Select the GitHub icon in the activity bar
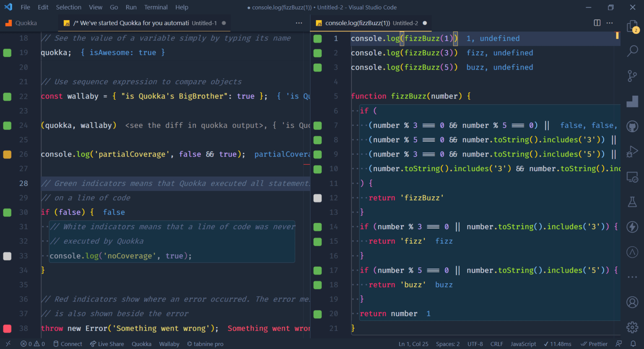This screenshot has height=349, width=644. coord(633,126)
